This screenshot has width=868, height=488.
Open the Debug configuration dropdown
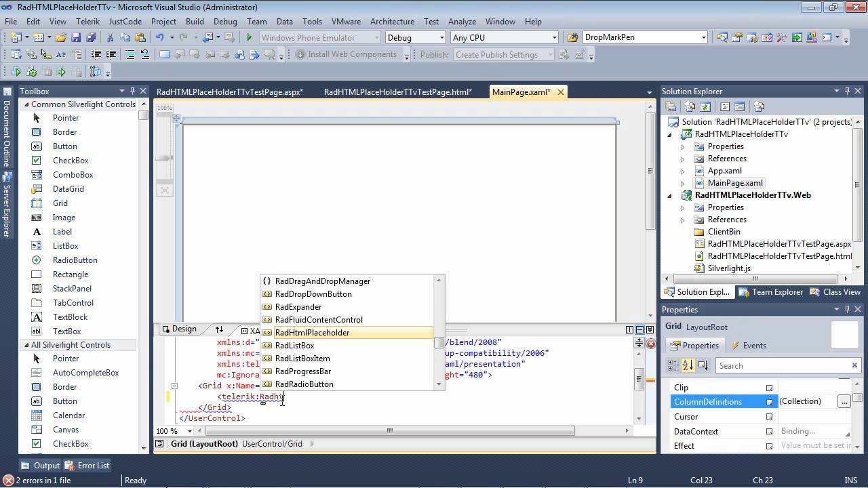point(441,38)
